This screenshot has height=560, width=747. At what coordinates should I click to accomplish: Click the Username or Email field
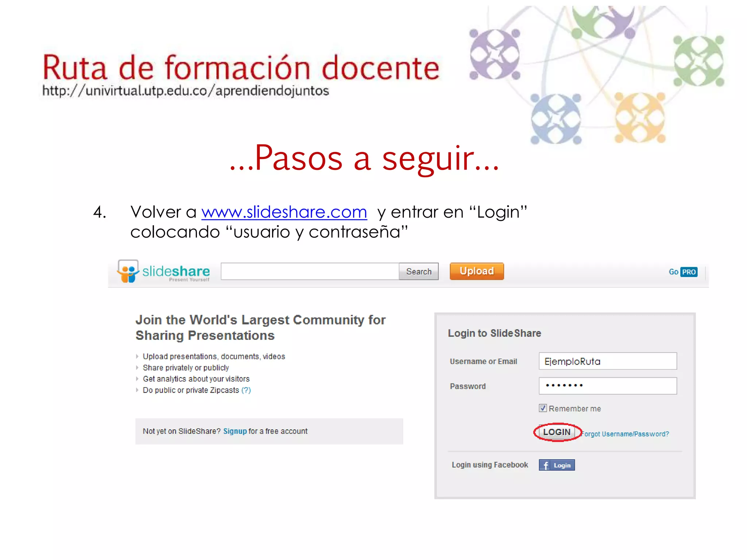608,361
